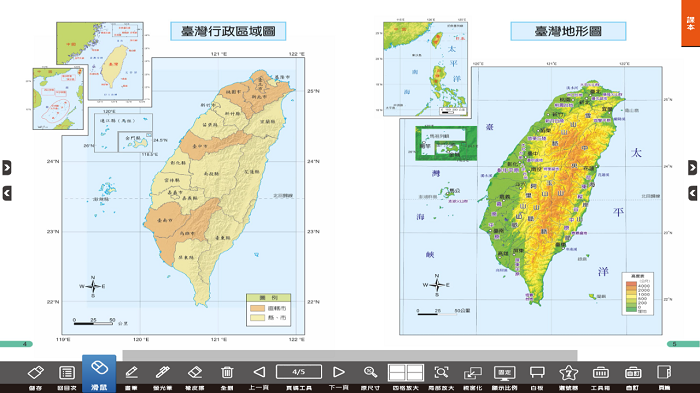Click the pale yellow swatch in the administrative legend
The height and width of the screenshot is (393, 700).
[x=258, y=318]
